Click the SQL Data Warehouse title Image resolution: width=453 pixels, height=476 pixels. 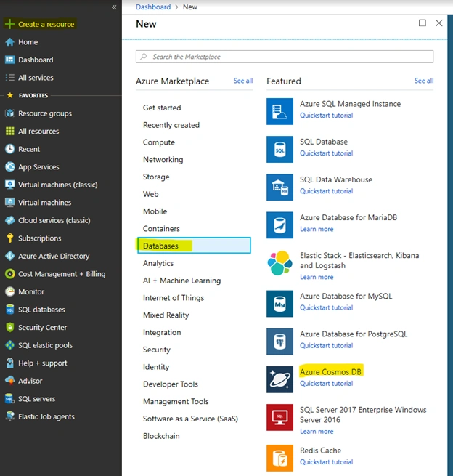tap(336, 179)
